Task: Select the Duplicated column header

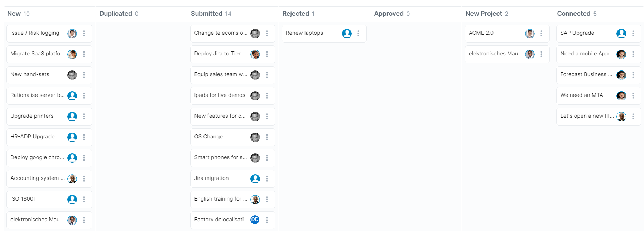Action: point(116,14)
